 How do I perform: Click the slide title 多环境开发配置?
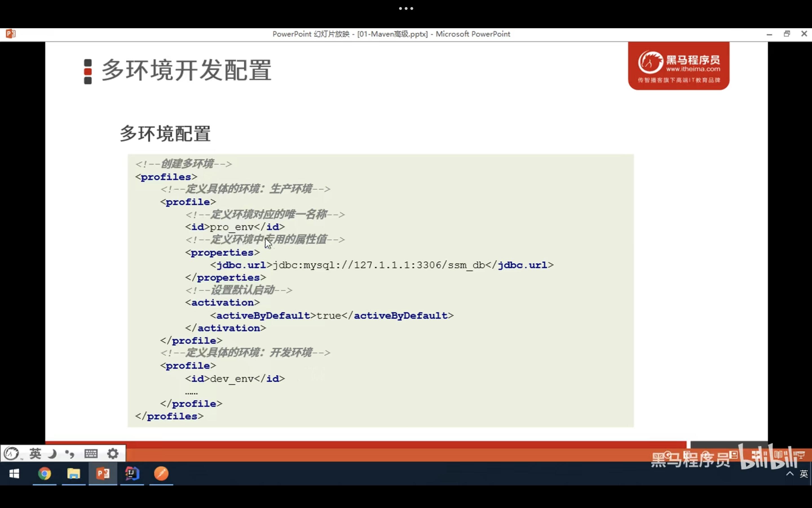coord(187,70)
